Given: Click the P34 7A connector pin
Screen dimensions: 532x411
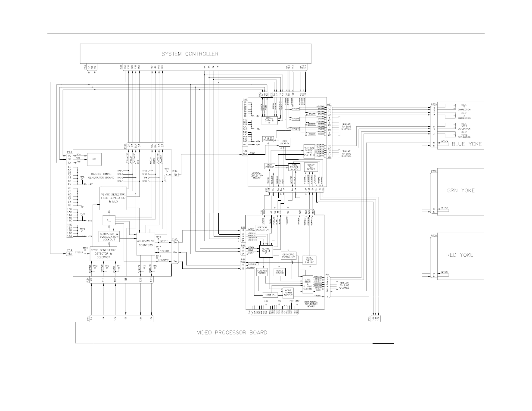Looking at the screenshot, I should [x=175, y=261].
